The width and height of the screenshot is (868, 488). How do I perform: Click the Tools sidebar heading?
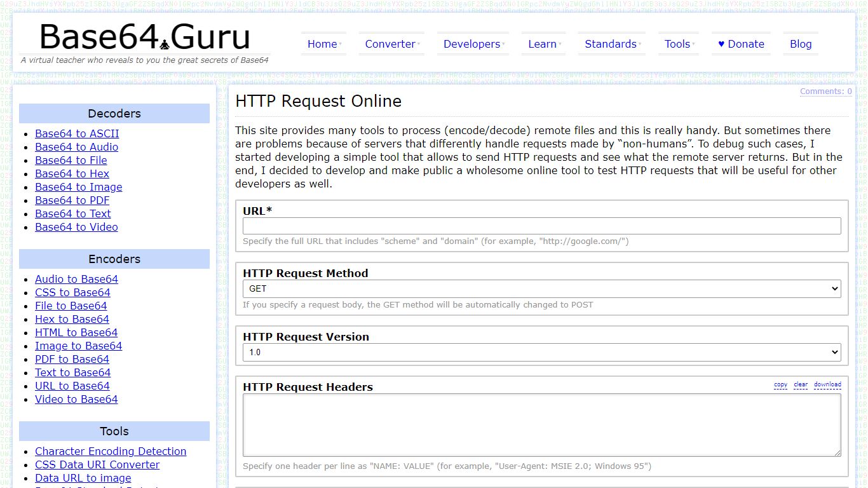click(114, 431)
